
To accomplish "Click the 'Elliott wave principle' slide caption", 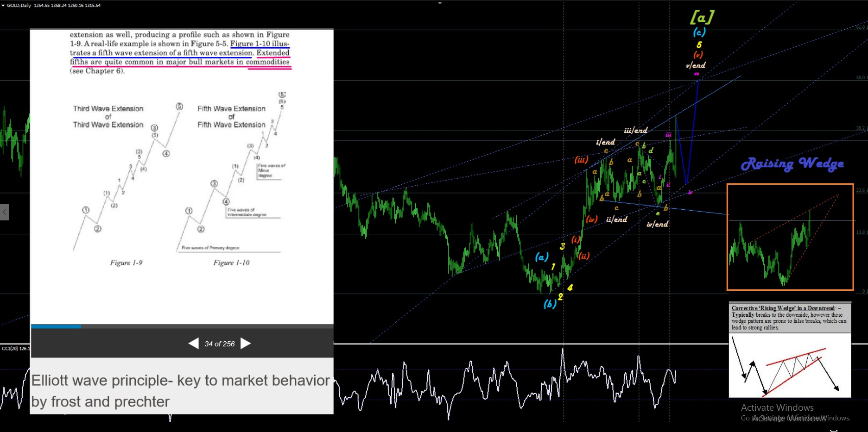I will (x=180, y=391).
